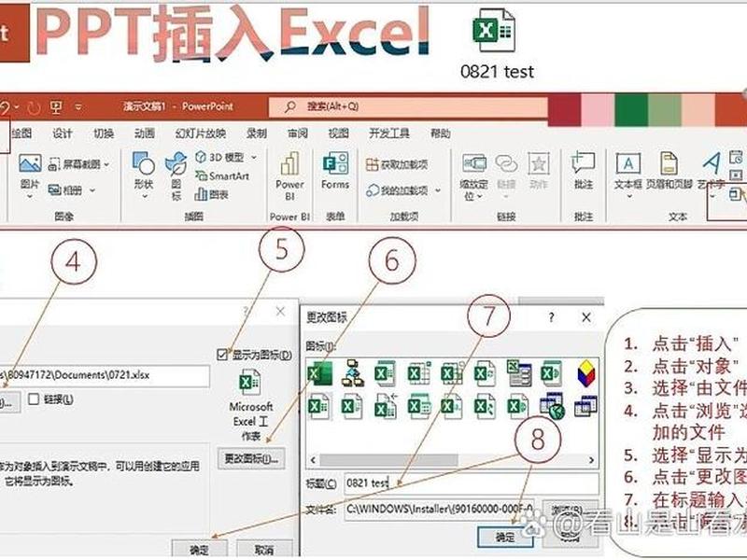Click 确定 in the 更改图标 dialog
Viewport: 747px width, 560px height.
[506, 538]
